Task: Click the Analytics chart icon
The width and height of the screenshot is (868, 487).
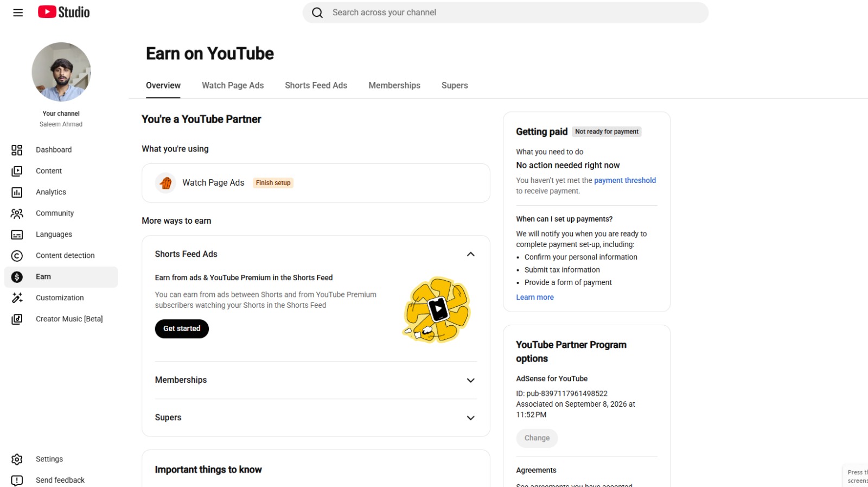Action: (17, 192)
